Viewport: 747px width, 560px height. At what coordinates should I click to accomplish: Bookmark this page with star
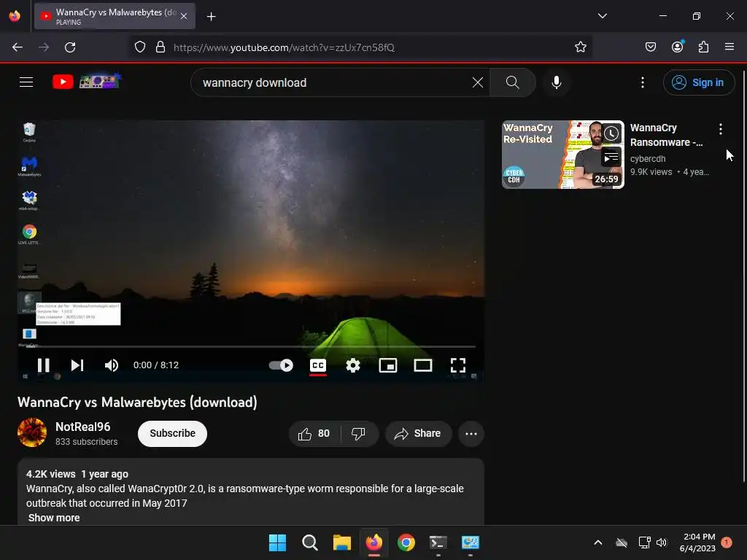pyautogui.click(x=580, y=47)
